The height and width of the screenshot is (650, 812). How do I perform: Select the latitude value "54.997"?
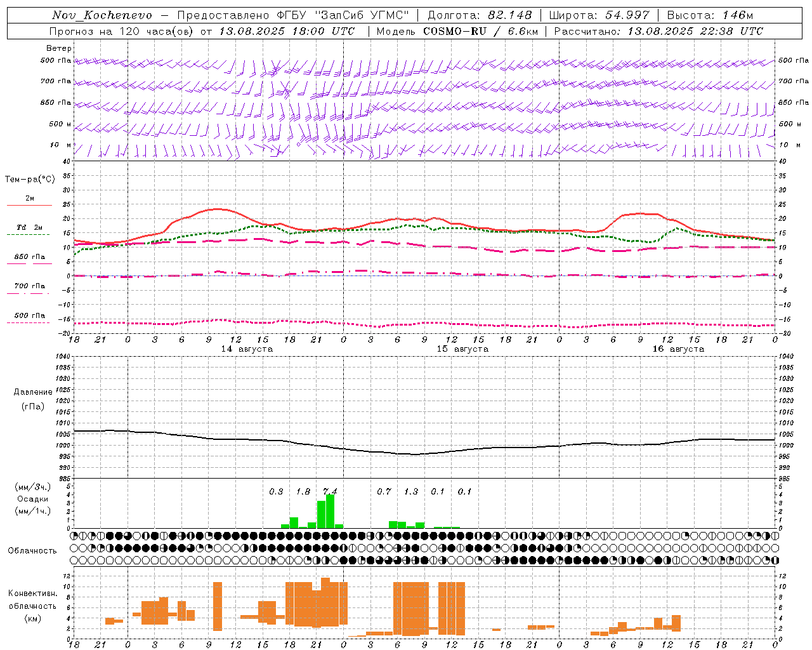[x=627, y=15]
